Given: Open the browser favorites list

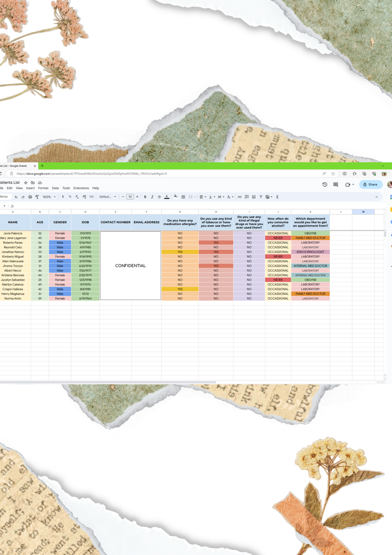Looking at the screenshot, I should point(355,174).
